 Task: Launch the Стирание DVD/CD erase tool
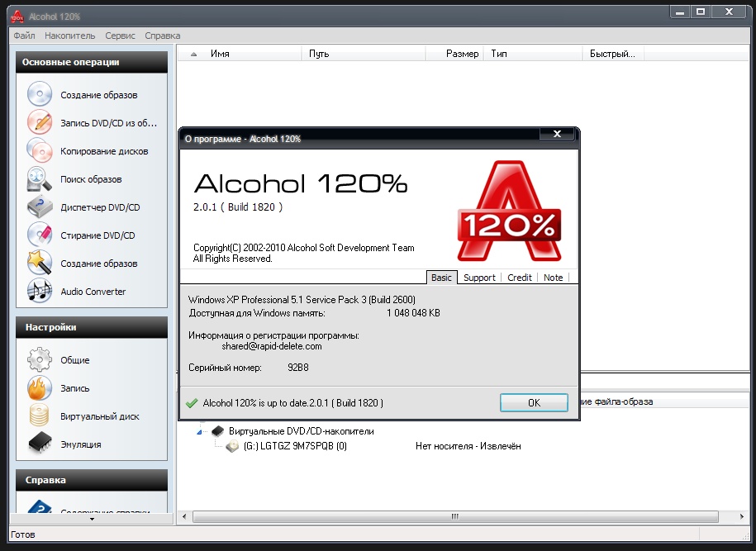coord(81,235)
